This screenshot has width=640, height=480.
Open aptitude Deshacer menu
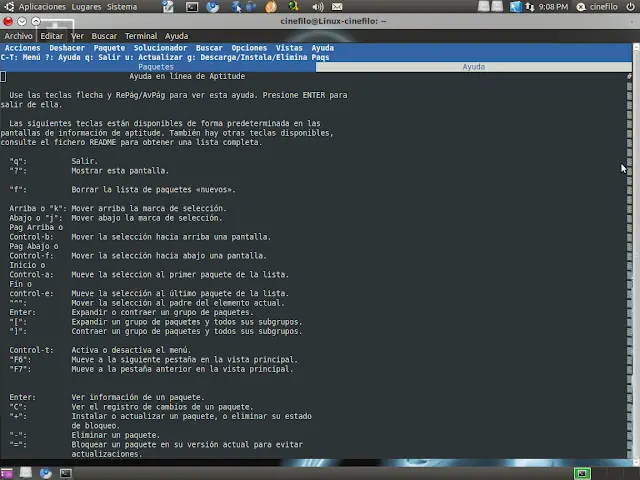tap(67, 48)
